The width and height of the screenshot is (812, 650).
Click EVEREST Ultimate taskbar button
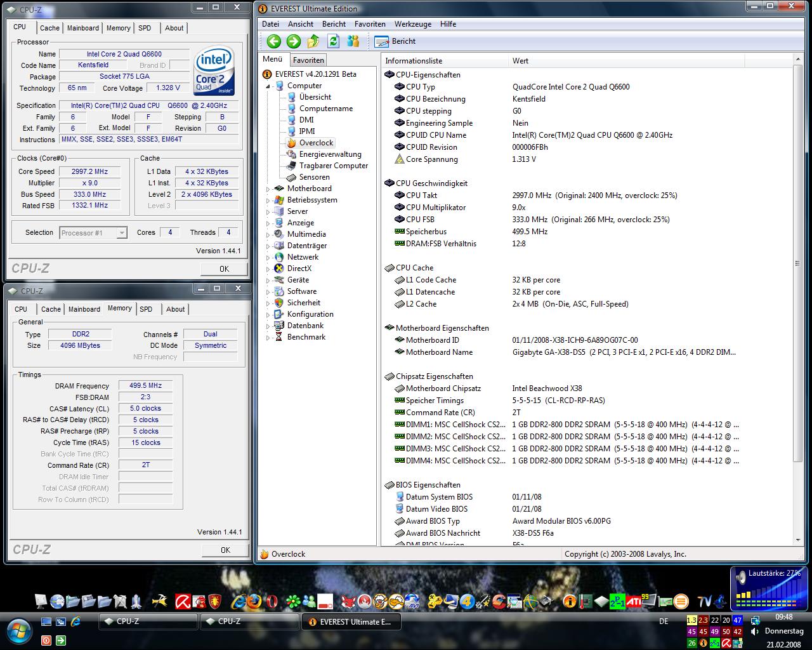[351, 621]
